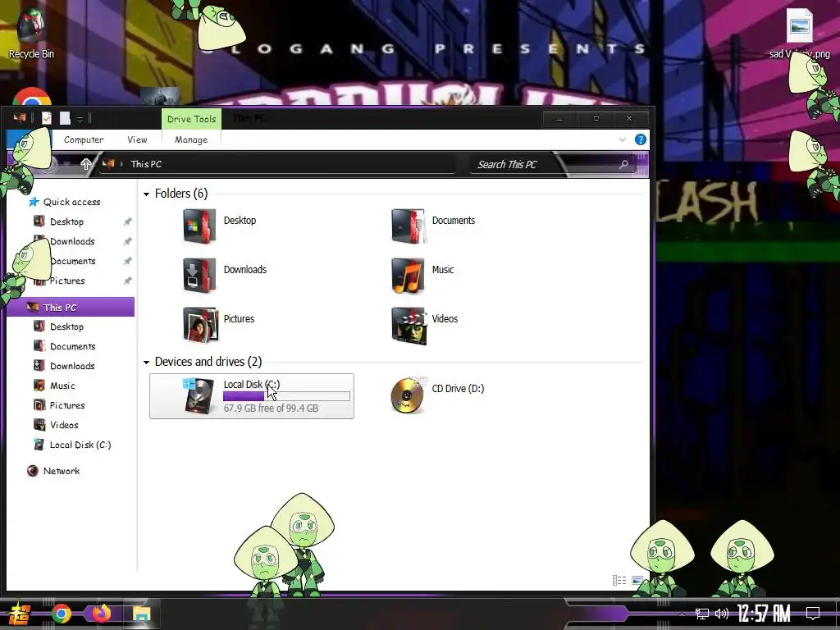The width and height of the screenshot is (840, 630).
Task: Expand the address bar chevron before This PC
Action: pos(121,164)
